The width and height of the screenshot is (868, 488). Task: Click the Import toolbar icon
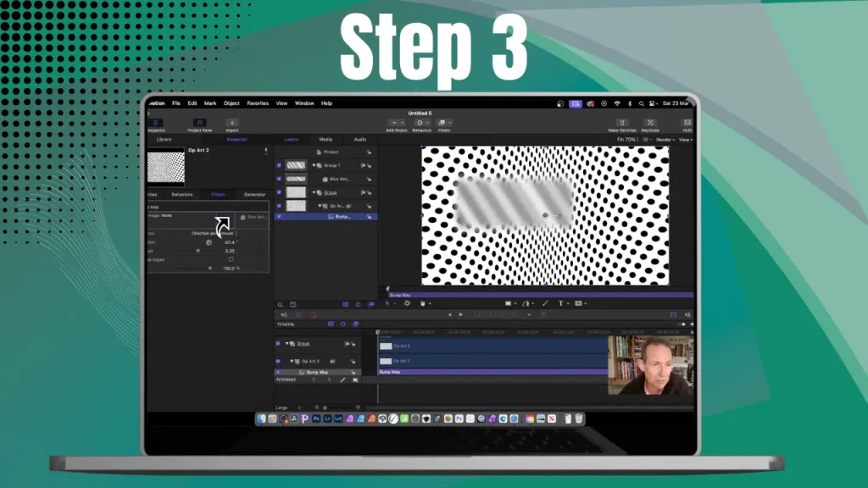[x=232, y=123]
